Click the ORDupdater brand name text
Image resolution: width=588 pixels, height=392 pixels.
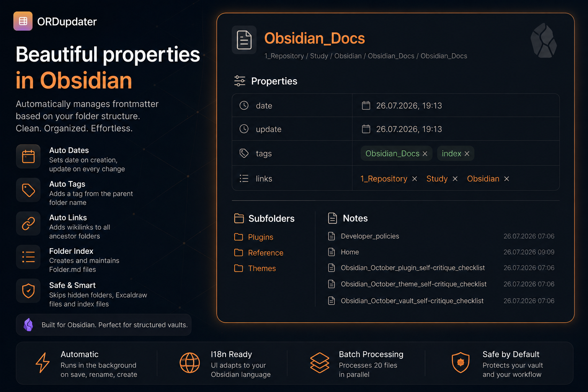(67, 22)
